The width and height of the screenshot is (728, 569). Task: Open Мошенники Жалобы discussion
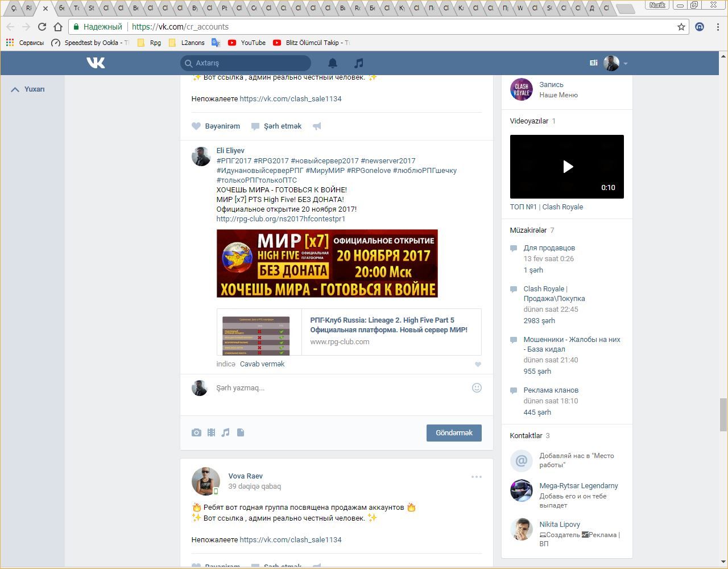pyautogui.click(x=572, y=344)
